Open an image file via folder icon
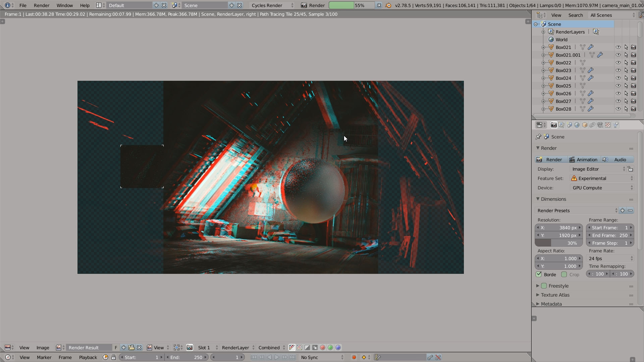This screenshot has width=644, height=362. pos(131,348)
